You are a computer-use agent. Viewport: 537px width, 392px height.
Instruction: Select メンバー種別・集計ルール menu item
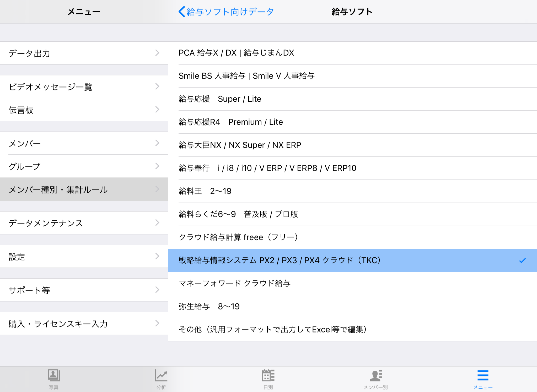(84, 189)
